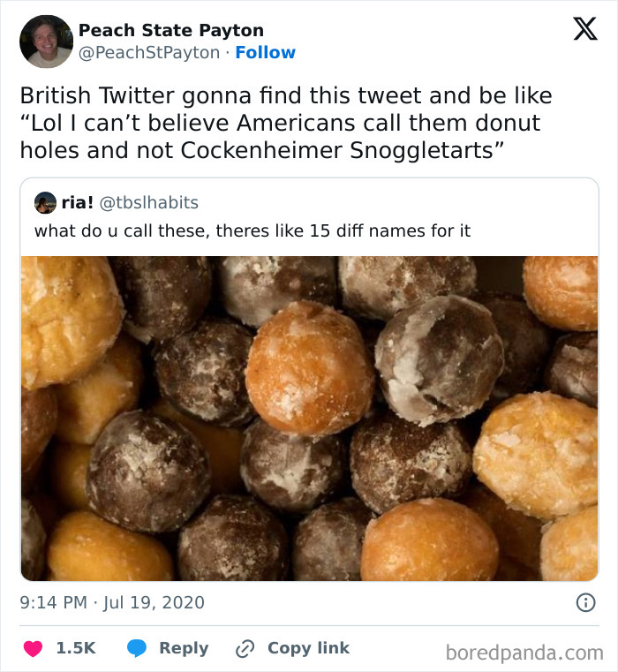Open the tweet info icon
The width and height of the screenshot is (618, 672).
(584, 603)
